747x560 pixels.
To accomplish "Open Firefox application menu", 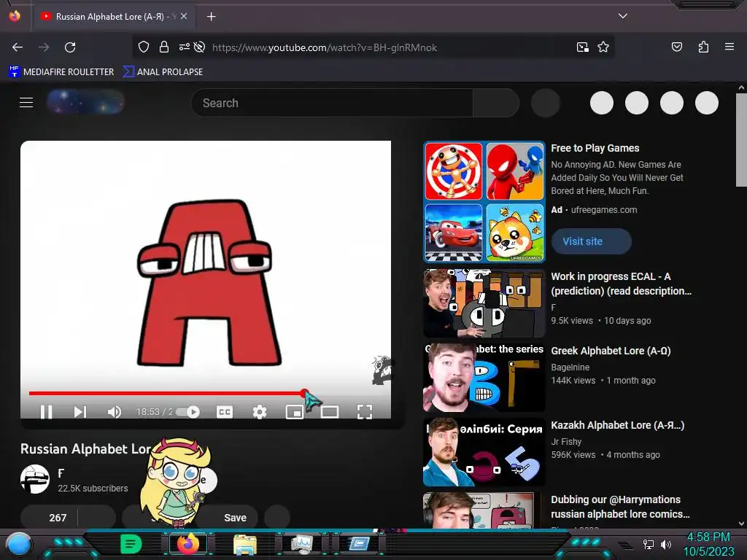I will 729,47.
